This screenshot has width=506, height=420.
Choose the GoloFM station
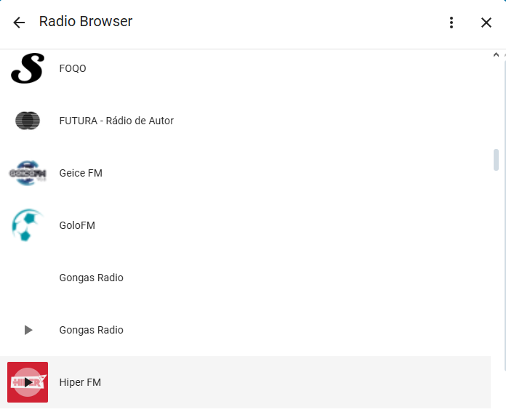click(x=77, y=225)
